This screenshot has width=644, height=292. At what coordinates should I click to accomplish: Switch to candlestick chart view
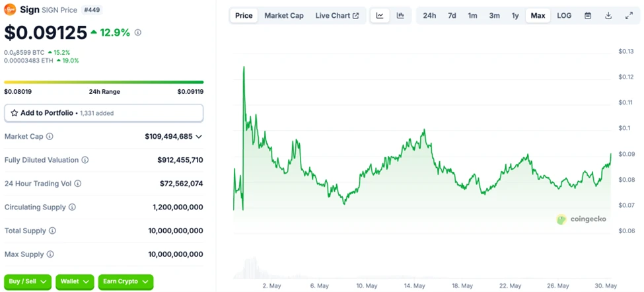click(x=400, y=16)
